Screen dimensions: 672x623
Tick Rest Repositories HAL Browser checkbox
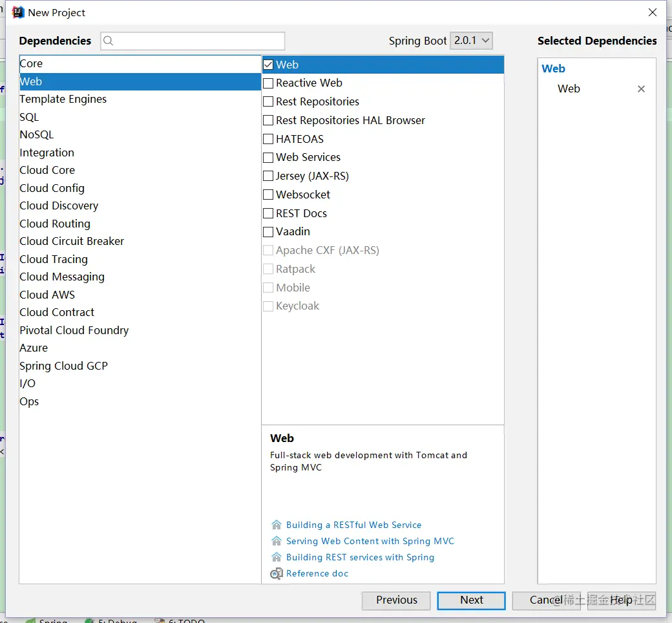pos(268,120)
